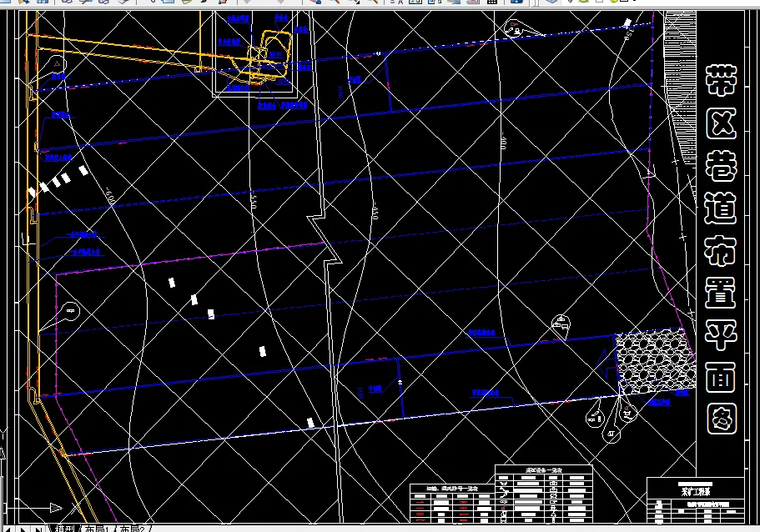Select the vertical title 带区巷道布置平面图
This screenshot has height=532, width=760.
[x=721, y=249]
